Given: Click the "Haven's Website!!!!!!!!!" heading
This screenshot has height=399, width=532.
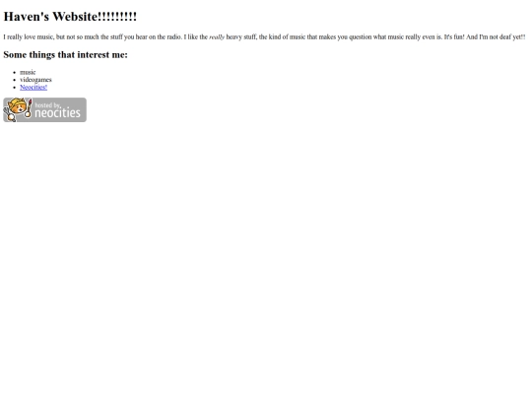Looking at the screenshot, I should pos(70,17).
